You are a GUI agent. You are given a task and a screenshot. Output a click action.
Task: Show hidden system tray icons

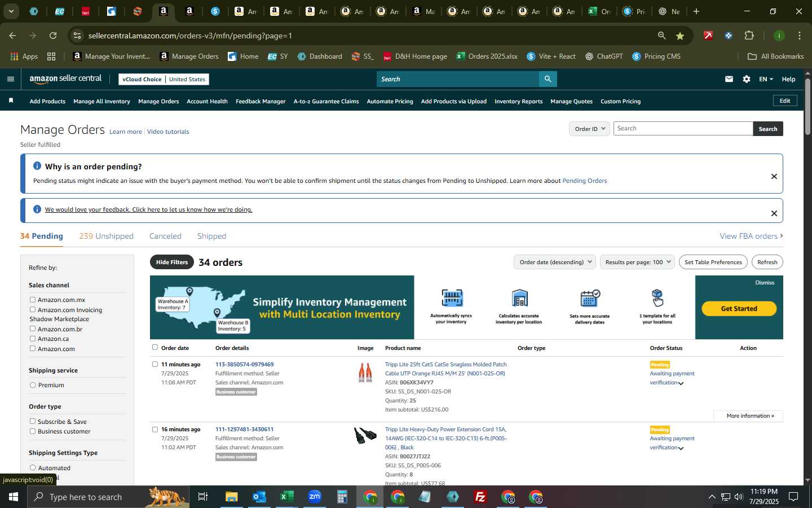tap(712, 497)
